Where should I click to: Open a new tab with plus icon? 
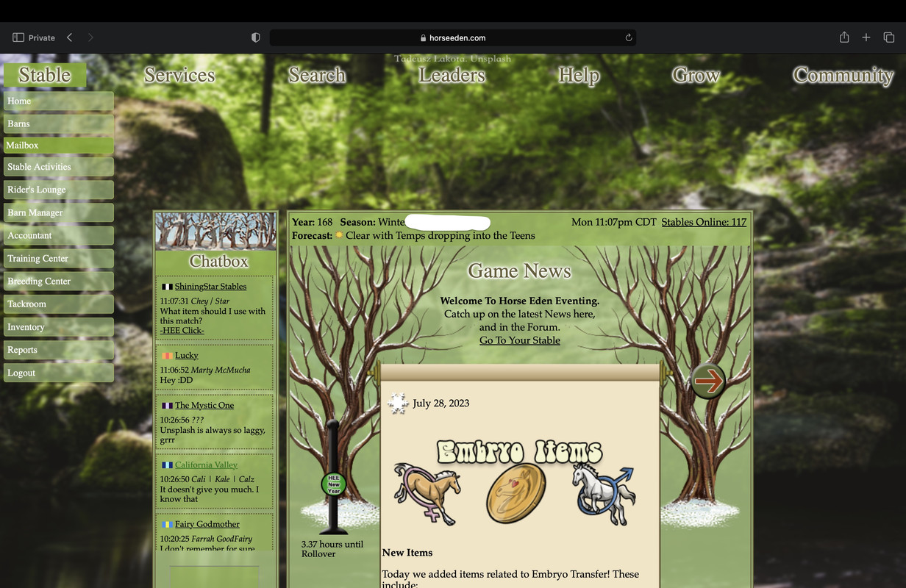tap(866, 37)
